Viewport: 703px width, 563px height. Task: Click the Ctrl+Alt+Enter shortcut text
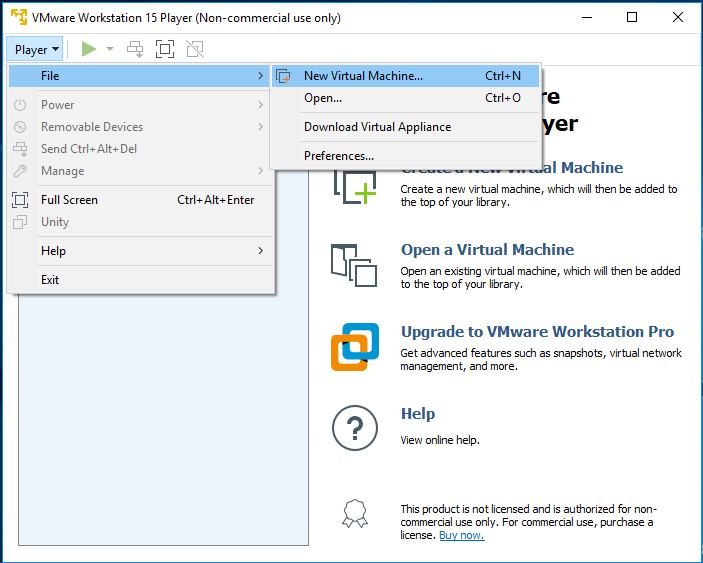pyautogui.click(x=216, y=200)
